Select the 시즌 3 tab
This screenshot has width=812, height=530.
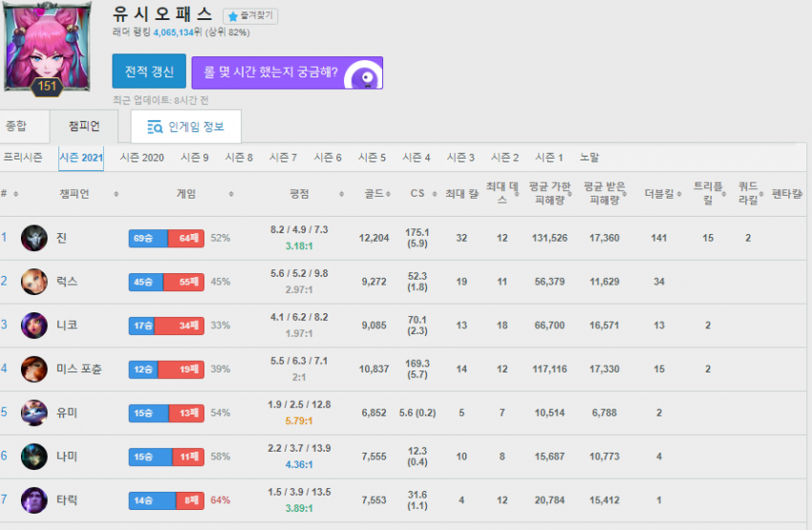[x=460, y=158]
